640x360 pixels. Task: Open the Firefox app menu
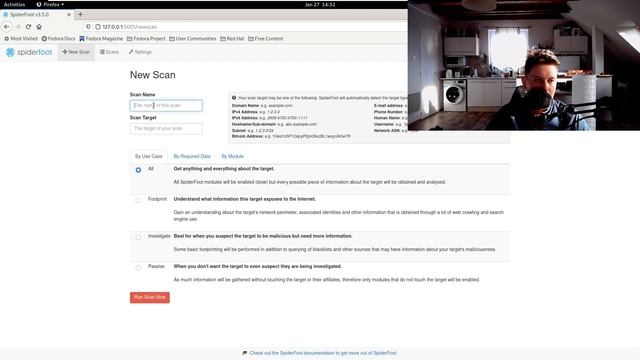[x=51, y=4]
